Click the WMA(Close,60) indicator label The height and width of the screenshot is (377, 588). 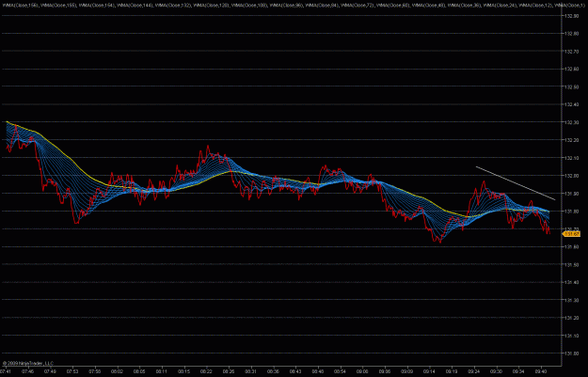393,6
